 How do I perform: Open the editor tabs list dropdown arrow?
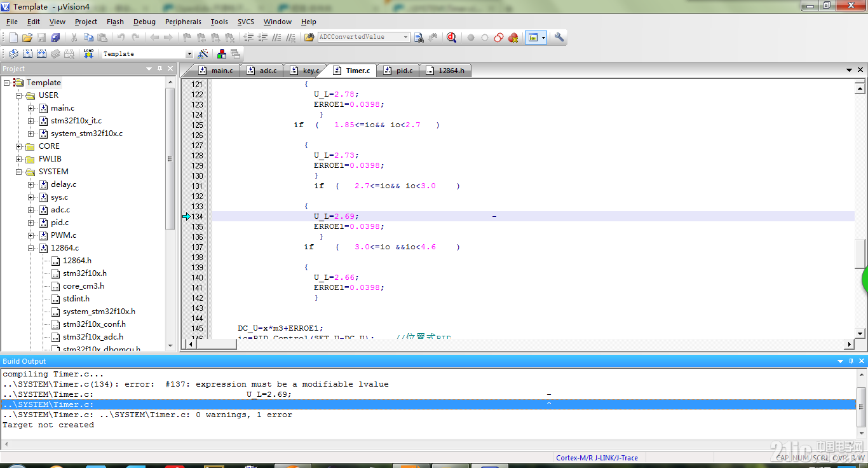coord(850,70)
